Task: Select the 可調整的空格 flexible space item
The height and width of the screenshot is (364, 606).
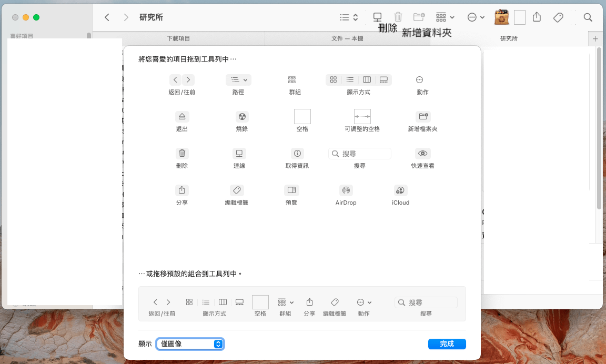Action: [362, 120]
